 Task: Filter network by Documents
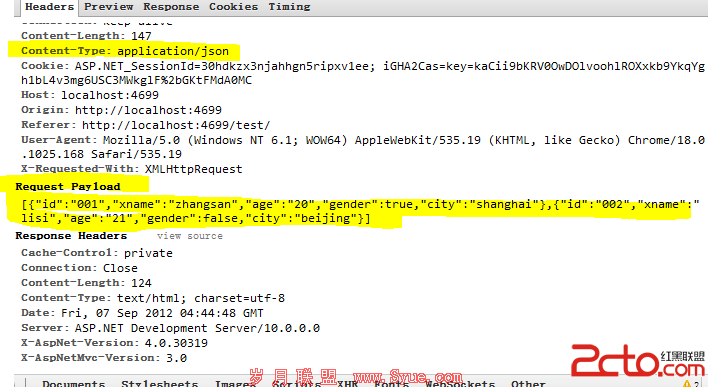[74, 383]
